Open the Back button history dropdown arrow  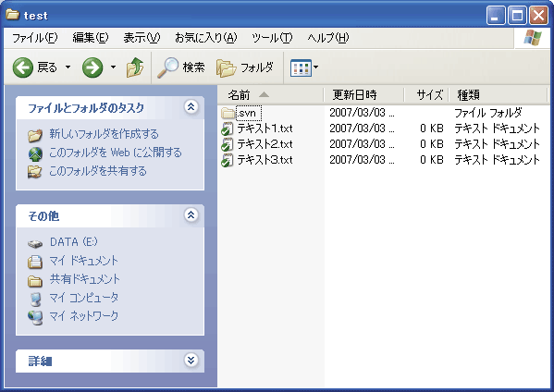point(68,67)
